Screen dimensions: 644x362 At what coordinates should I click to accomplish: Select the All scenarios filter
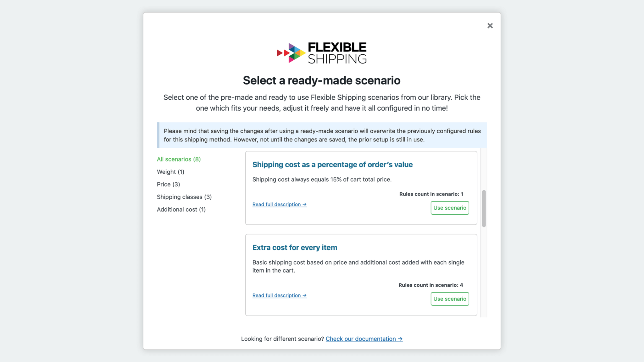click(x=178, y=159)
